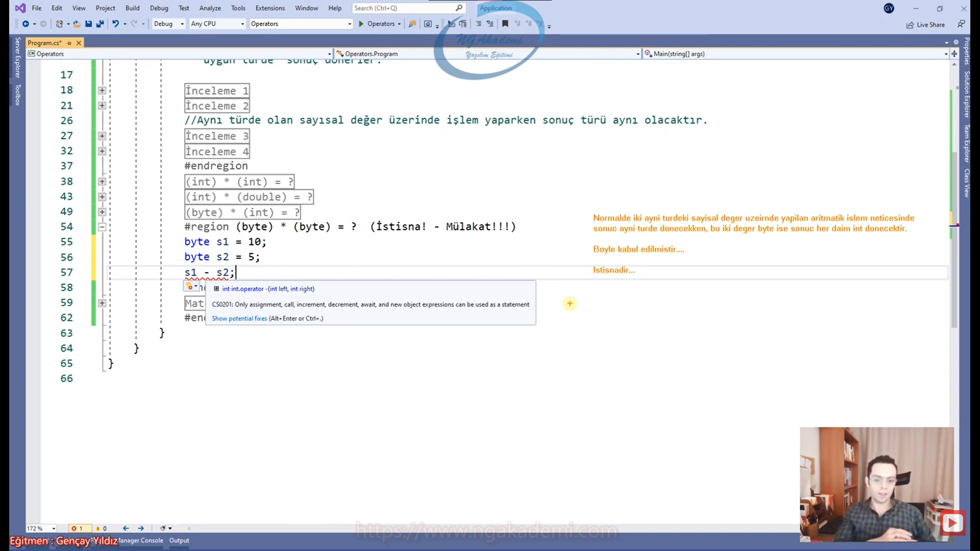Click the Save All toolbar icon
This screenshot has height=551, width=980.
tap(100, 24)
